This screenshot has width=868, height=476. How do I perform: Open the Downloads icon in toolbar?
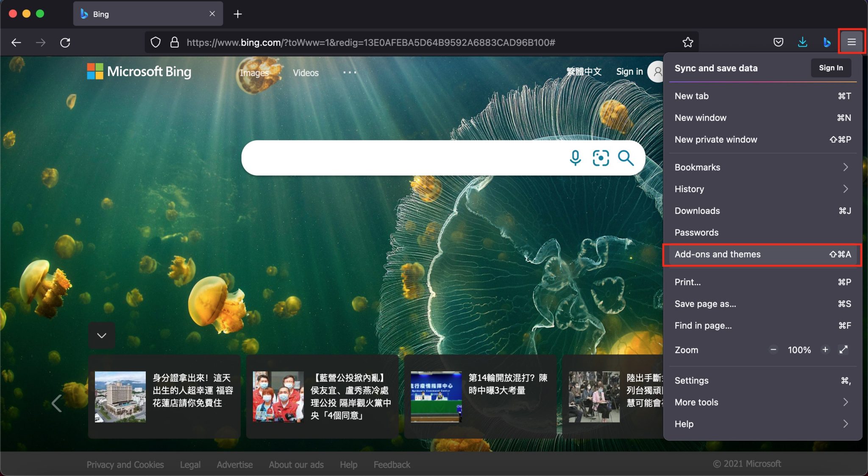(x=802, y=42)
